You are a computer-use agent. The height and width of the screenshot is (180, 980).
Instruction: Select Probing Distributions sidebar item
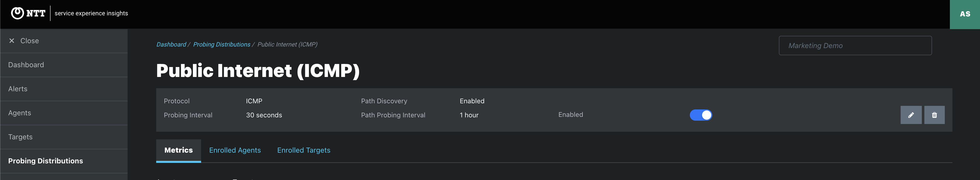tap(46, 161)
